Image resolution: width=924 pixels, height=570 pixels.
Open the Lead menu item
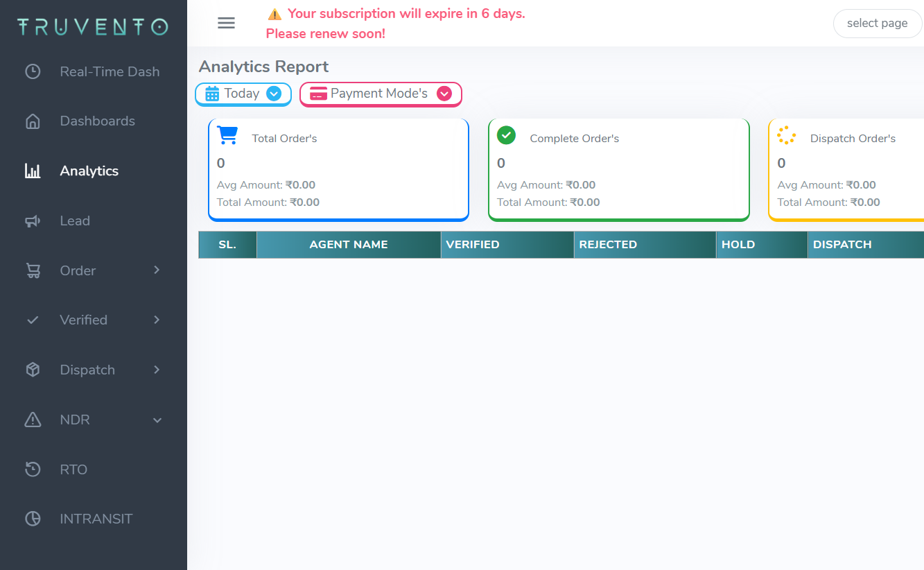coord(75,221)
